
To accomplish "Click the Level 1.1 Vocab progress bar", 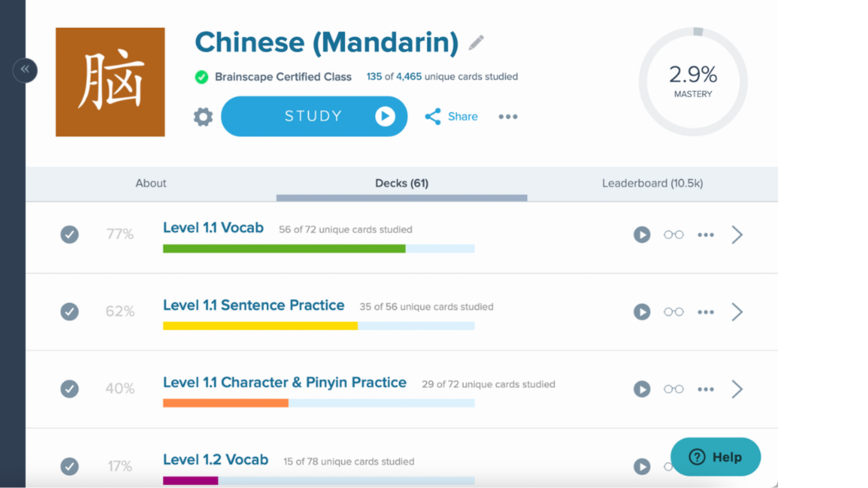I will pyautogui.click(x=319, y=249).
